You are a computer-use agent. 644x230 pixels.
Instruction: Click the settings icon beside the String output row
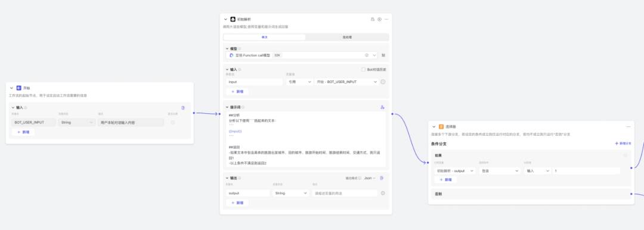tap(383, 193)
